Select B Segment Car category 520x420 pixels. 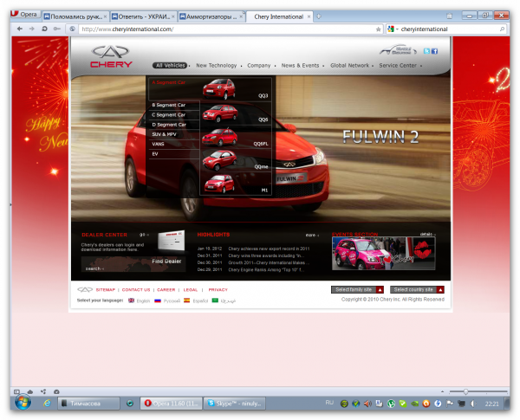pos(168,105)
